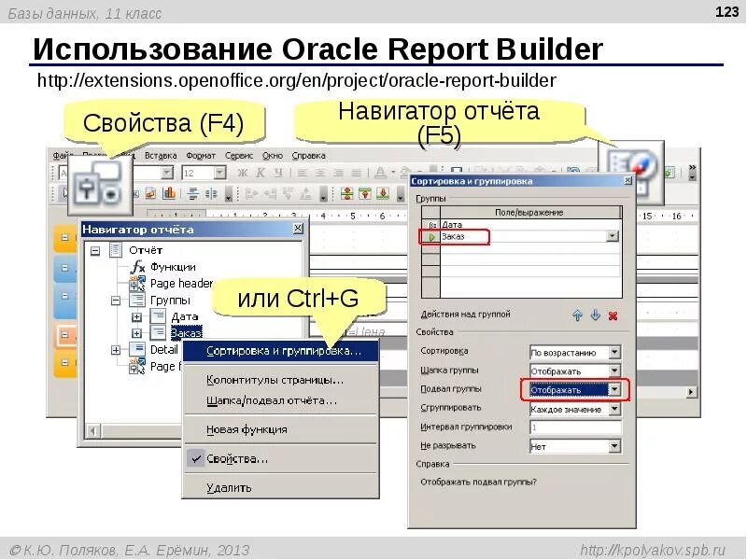Open the Сервис menu
This screenshot has width=747, height=560.
click(239, 156)
